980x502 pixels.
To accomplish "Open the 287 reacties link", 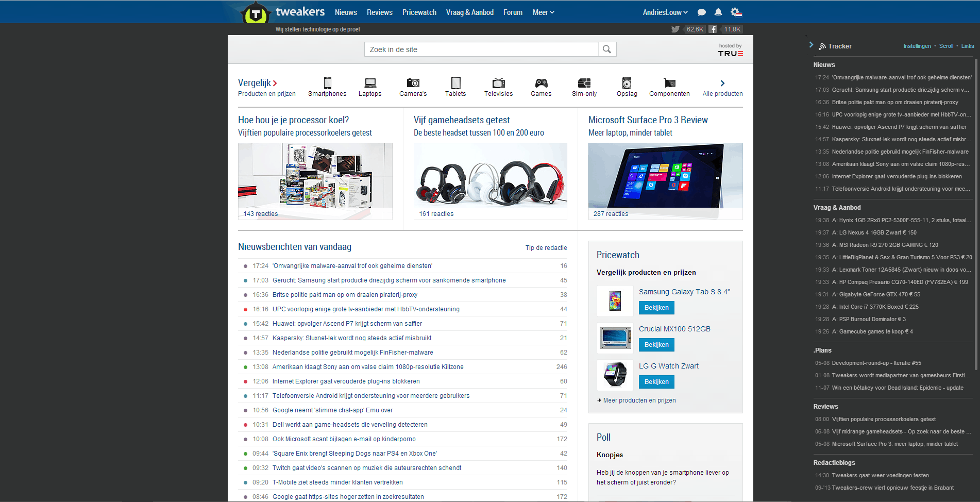I will 611,214.
